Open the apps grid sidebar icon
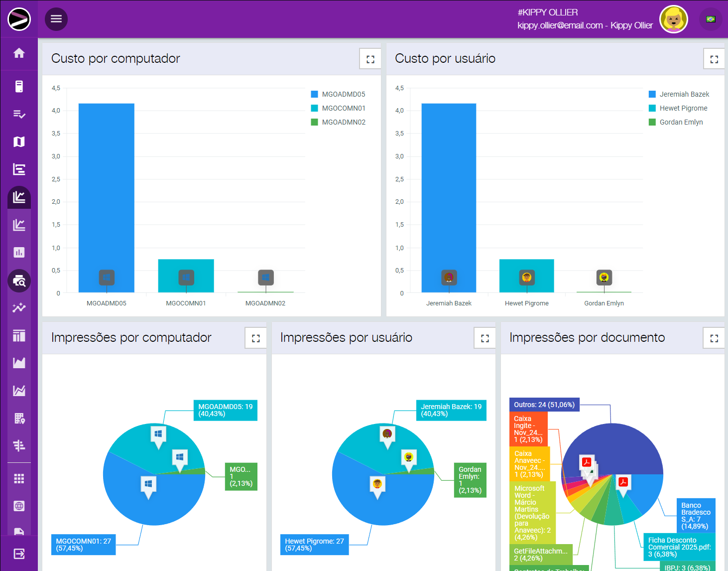 pos(19,479)
